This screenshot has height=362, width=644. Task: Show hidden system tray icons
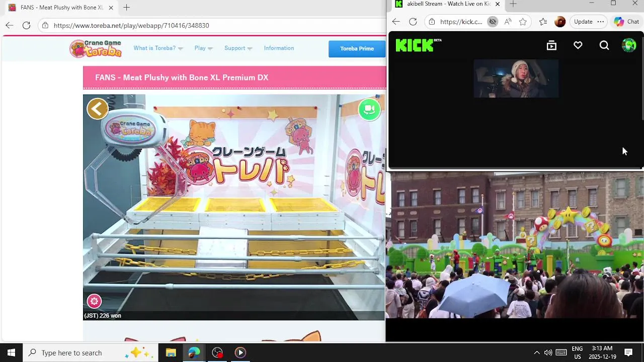(536, 352)
